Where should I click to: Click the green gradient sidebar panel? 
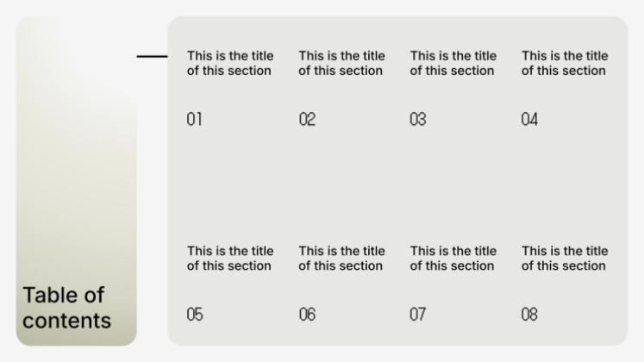76,155
